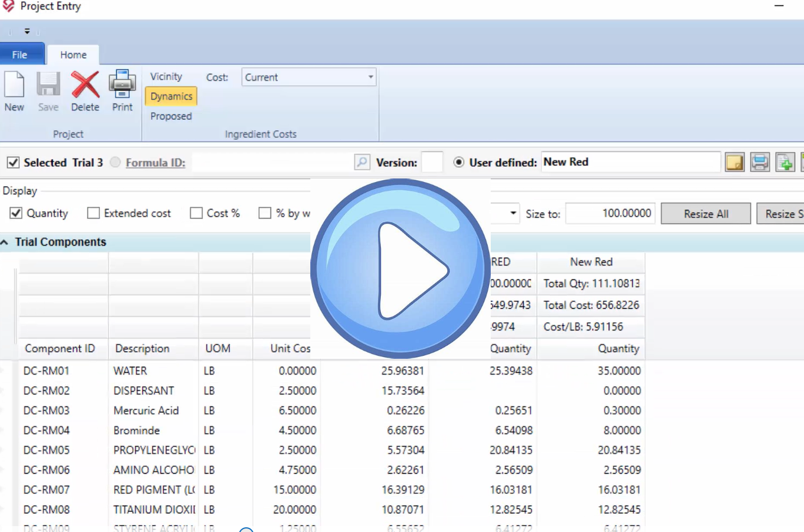
Task: Click the New project icon
Action: pyautogui.click(x=14, y=85)
